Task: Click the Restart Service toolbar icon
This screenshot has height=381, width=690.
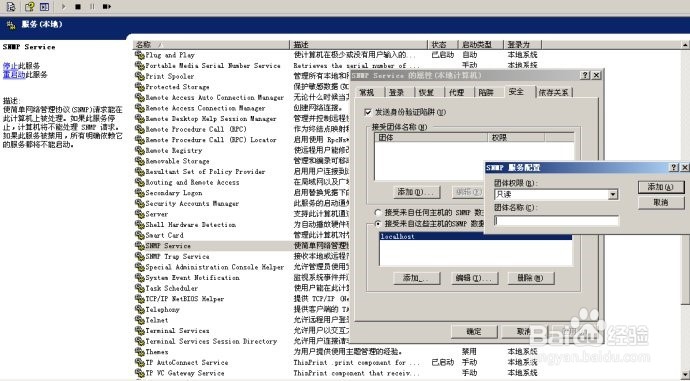Action: pos(106,7)
